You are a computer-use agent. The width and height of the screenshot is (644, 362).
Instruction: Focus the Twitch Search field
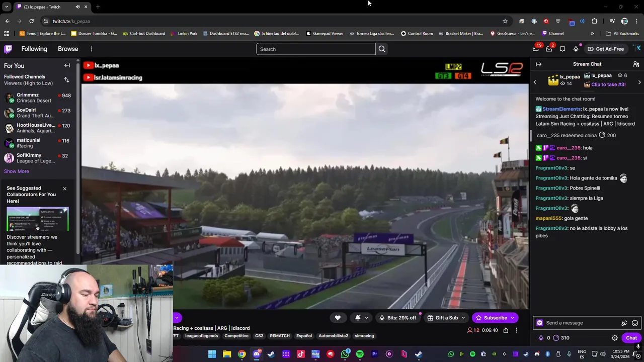(316, 49)
